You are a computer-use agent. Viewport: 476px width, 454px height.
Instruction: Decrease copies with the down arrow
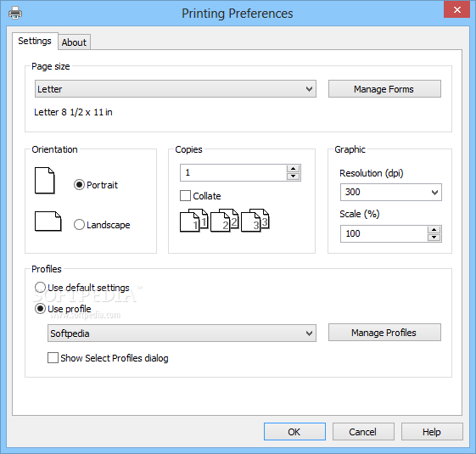(x=293, y=177)
